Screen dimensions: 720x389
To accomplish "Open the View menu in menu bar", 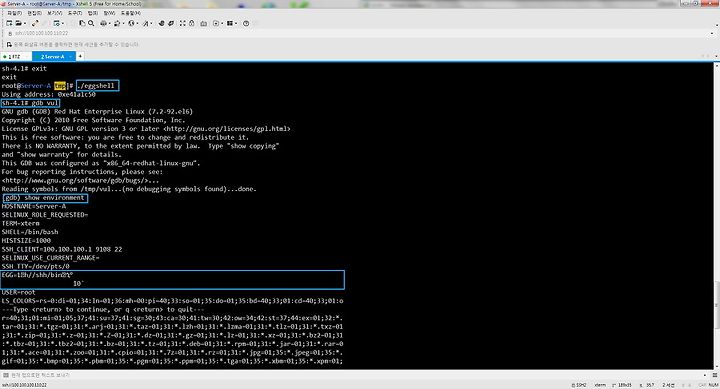I will click(x=54, y=13).
